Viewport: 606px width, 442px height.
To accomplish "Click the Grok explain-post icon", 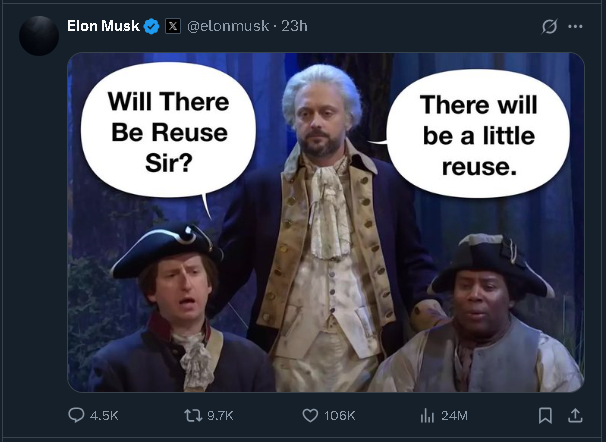I will [549, 26].
